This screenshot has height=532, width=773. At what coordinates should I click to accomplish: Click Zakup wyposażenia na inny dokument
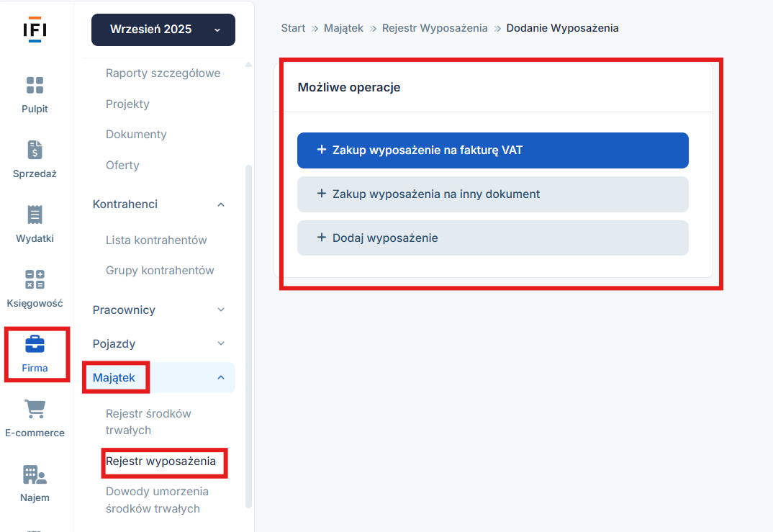[492, 194]
